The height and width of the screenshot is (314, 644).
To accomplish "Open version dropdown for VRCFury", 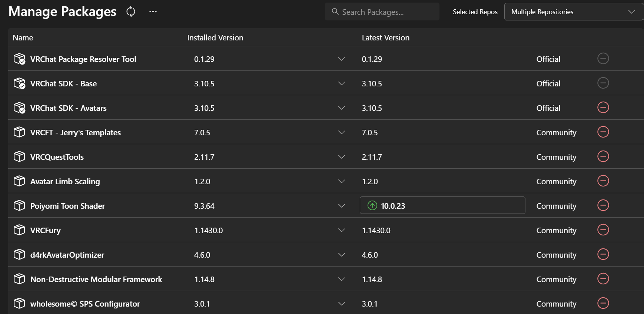I will [x=342, y=230].
